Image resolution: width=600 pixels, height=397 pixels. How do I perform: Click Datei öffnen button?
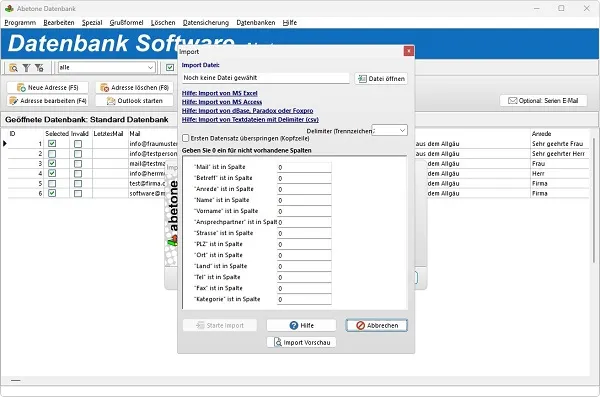(381, 78)
